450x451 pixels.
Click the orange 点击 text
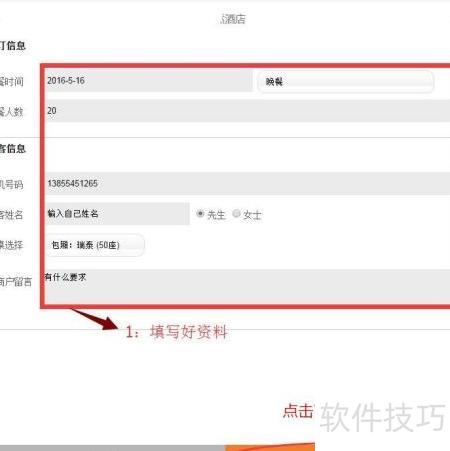pos(298,411)
